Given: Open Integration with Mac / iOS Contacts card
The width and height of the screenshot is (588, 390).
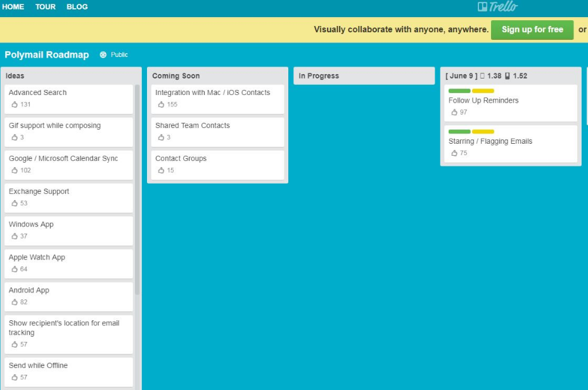Looking at the screenshot, I should [217, 99].
